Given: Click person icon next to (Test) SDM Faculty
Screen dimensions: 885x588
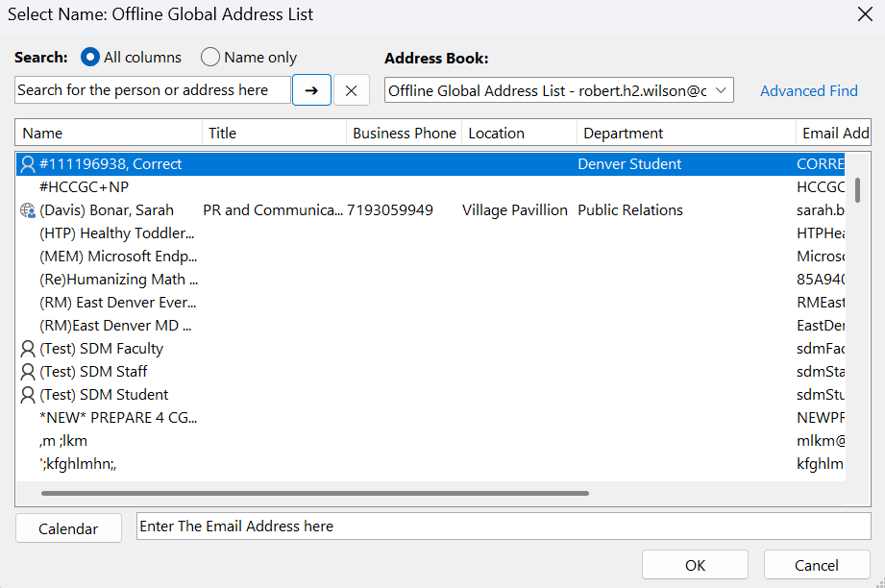Looking at the screenshot, I should click(27, 349).
